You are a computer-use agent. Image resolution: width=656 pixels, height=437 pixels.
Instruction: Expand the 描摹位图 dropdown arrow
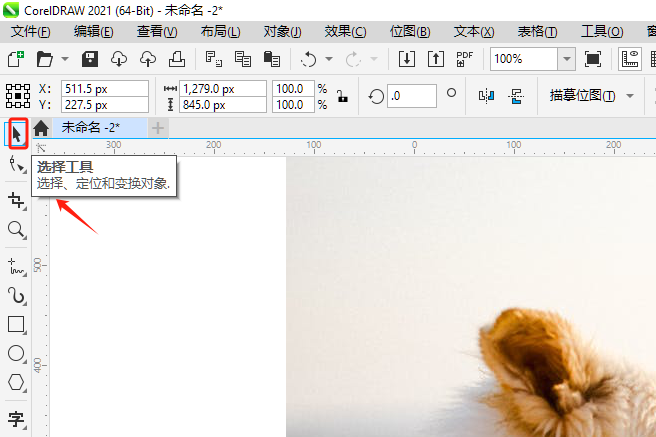(x=630, y=96)
